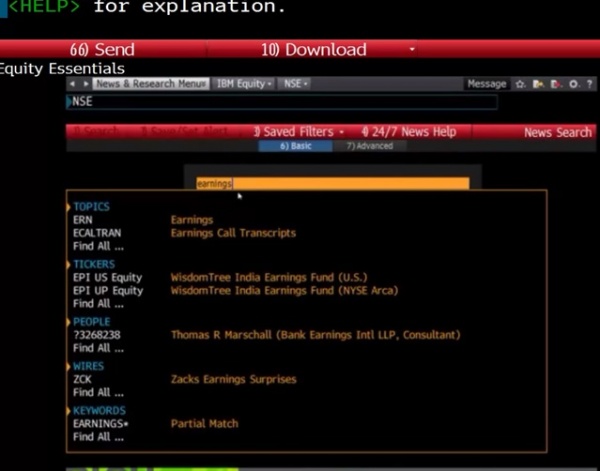
Task: Switch to the Advanced tab
Action: click(369, 146)
